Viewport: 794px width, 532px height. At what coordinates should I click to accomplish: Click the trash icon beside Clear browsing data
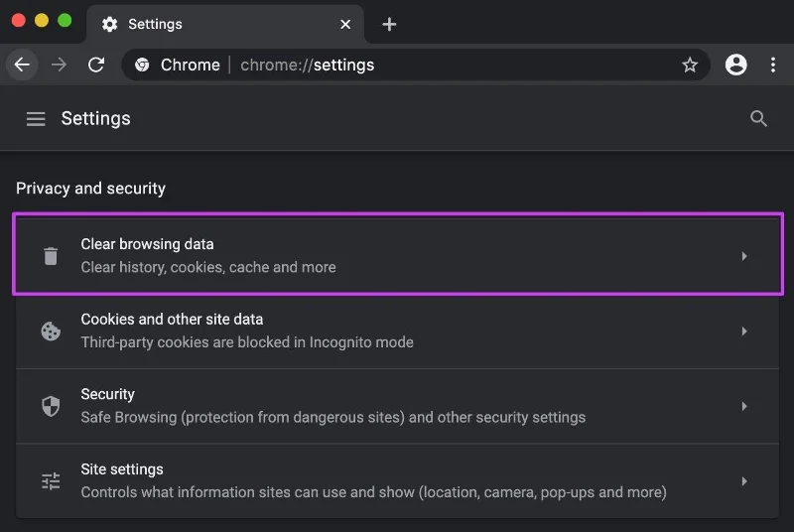(51, 256)
